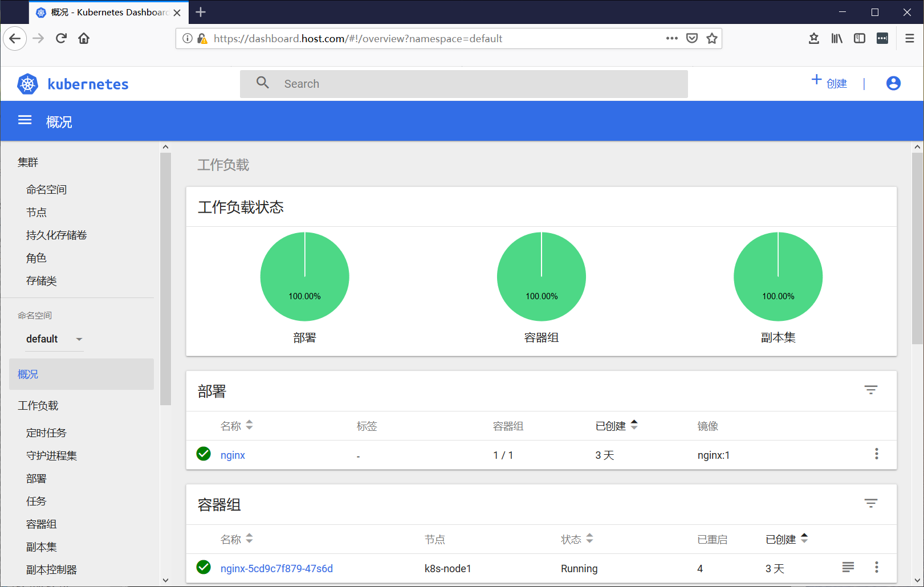This screenshot has height=587, width=924.
Task: View logs for pod nginx-5cd9c7f879-47s6d
Action: [848, 568]
